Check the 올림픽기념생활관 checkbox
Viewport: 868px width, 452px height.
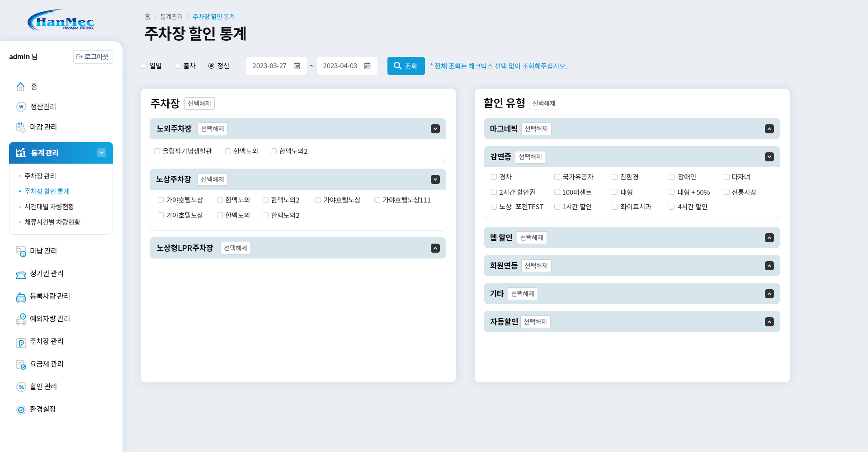[x=157, y=151]
